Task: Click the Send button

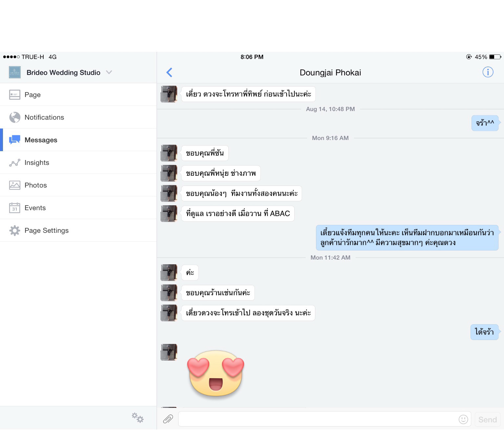Action: (488, 419)
